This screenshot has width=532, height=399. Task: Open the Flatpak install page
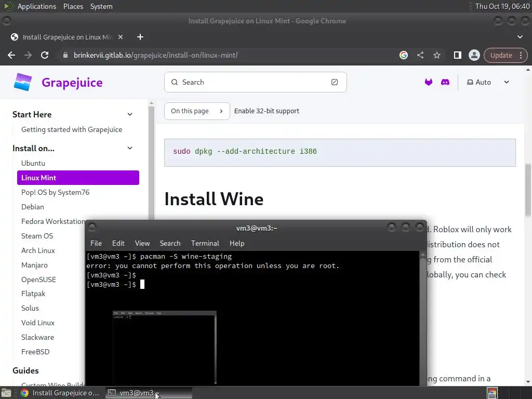coord(33,294)
